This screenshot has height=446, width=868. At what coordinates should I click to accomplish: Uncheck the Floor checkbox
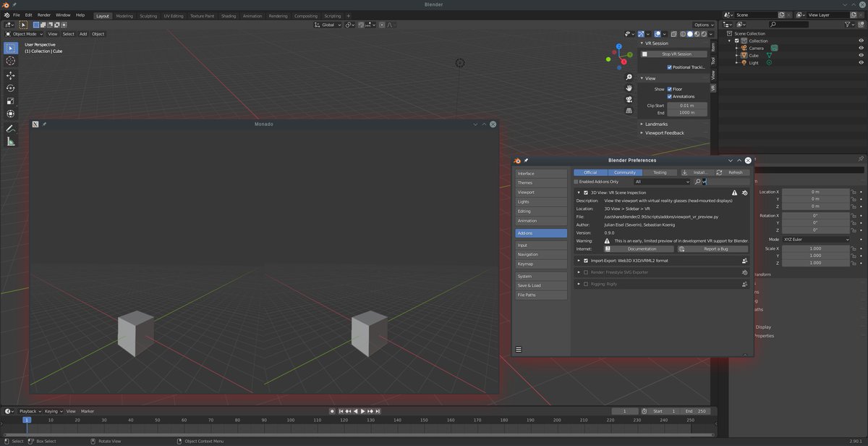coord(670,89)
